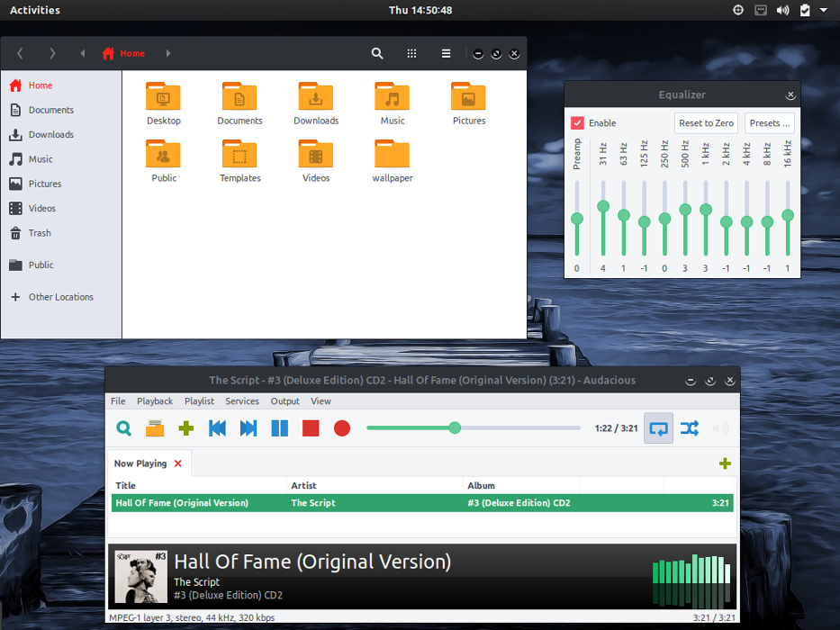Open the Activities overview
The image size is (840, 630).
pos(35,10)
